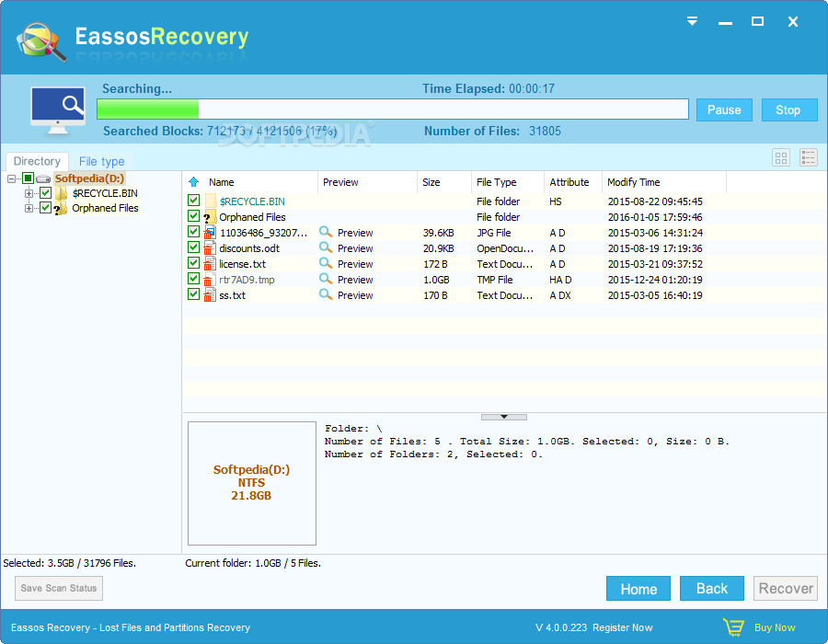Click the $RECYCLE.BIN folder icon in list
The width and height of the screenshot is (828, 644).
tap(210, 201)
